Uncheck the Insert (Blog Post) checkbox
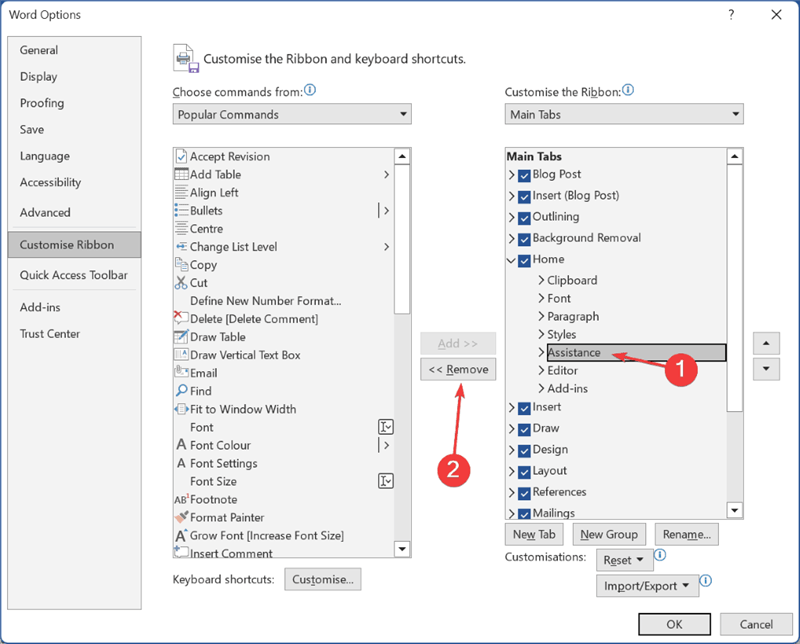The width and height of the screenshot is (800, 644). pos(524,196)
